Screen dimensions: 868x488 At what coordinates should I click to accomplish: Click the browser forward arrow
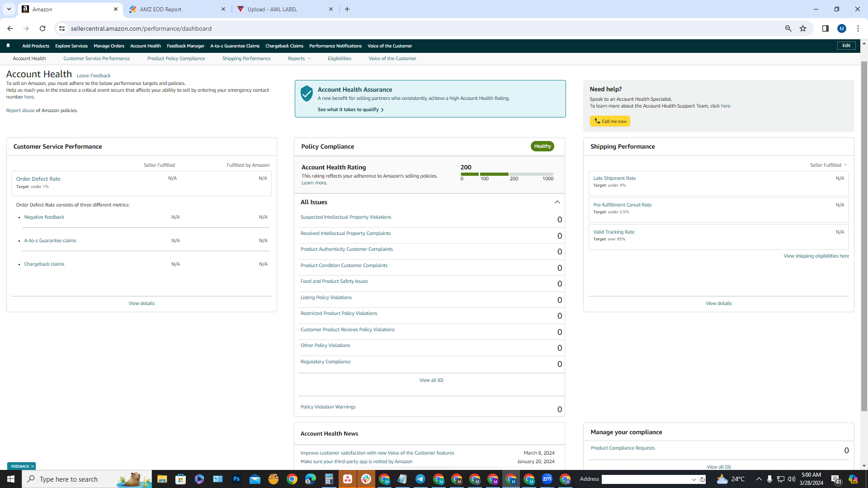click(x=26, y=28)
